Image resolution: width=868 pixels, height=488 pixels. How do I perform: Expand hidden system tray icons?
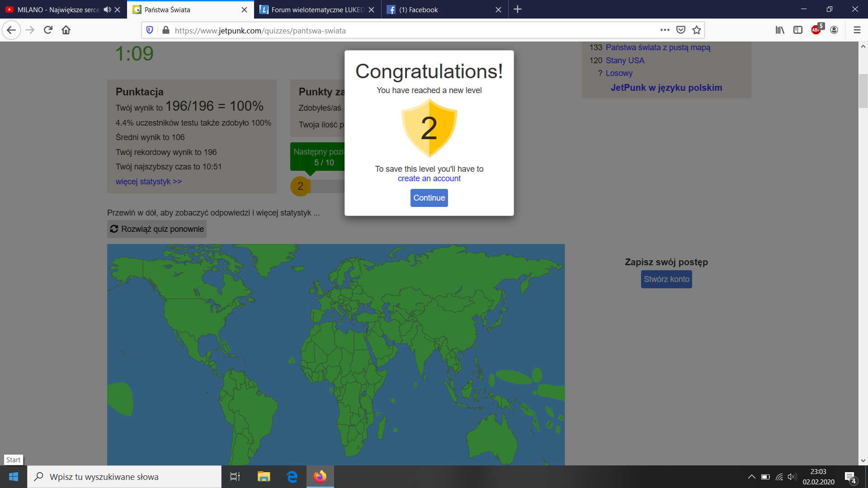[x=751, y=477]
